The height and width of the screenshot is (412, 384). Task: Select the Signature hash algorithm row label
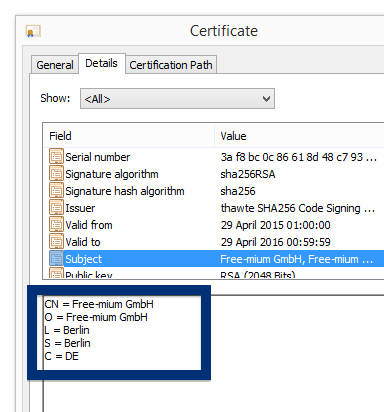tap(125, 191)
